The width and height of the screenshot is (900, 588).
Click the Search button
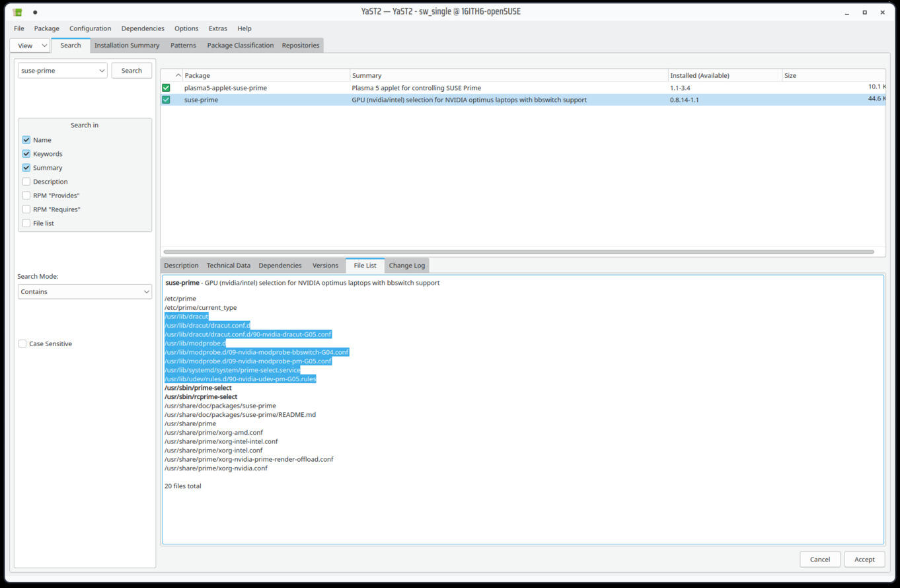click(x=131, y=71)
